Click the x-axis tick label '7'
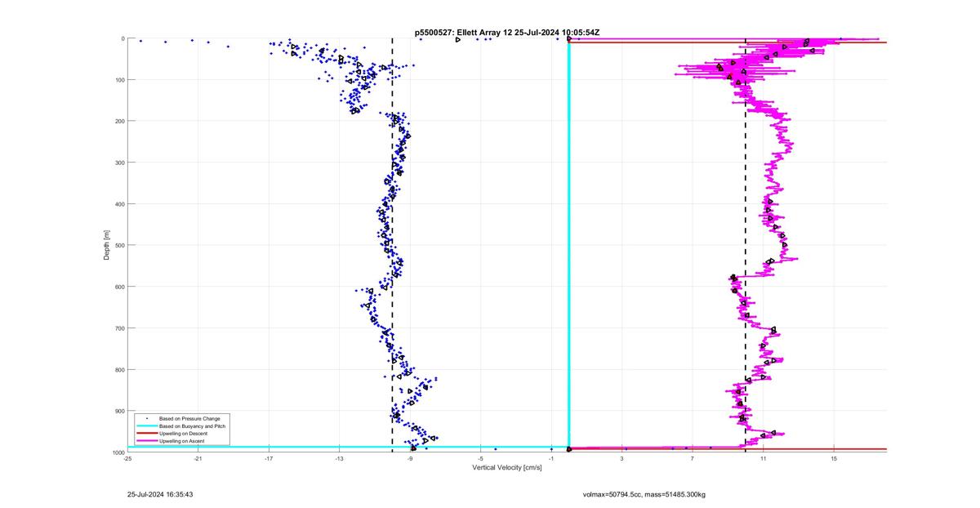This screenshot has height=508, width=980. [693, 459]
